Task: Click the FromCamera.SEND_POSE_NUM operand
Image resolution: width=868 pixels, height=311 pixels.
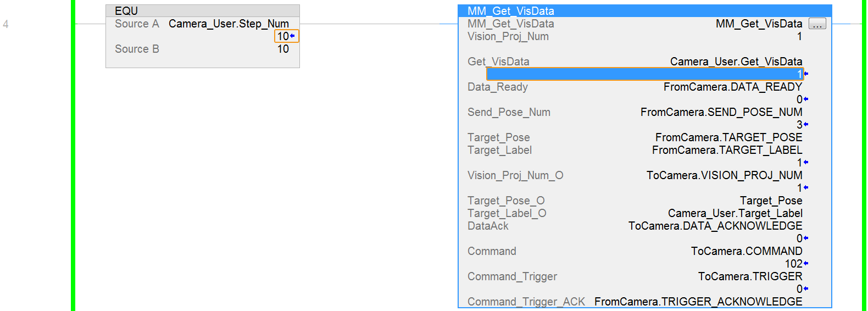Action: pyautogui.click(x=721, y=112)
